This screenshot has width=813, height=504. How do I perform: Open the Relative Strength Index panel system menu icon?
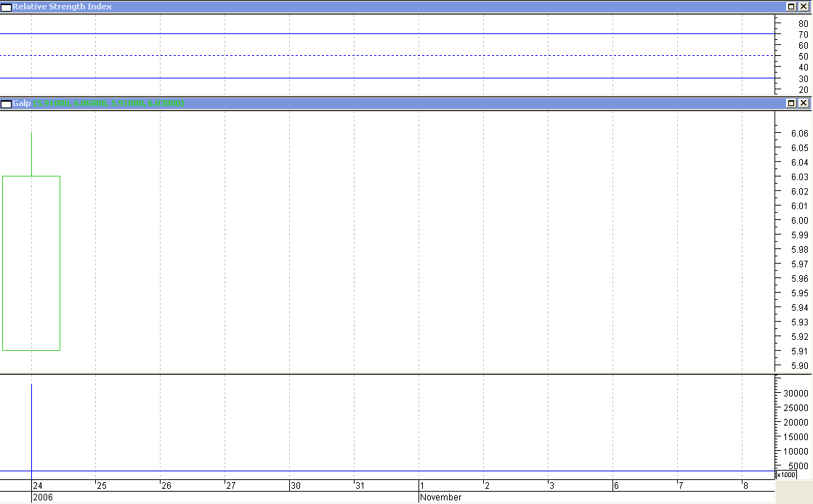(7, 7)
